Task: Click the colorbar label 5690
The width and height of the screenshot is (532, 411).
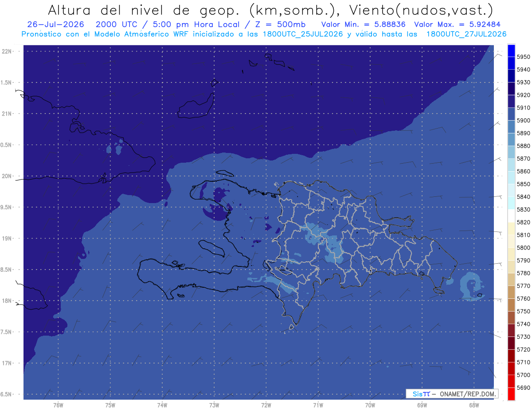Action: pos(524,388)
